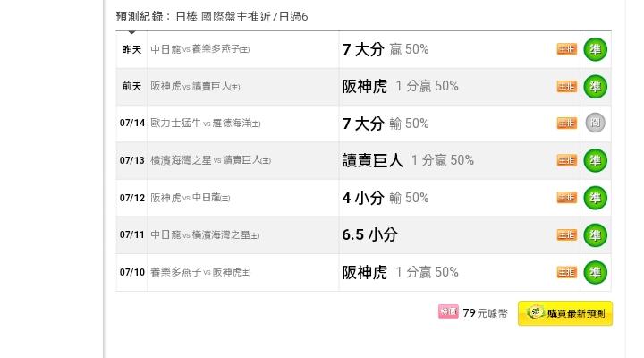This screenshot has height=358, width=644.
Task: Open 阪神虎 vs 讀賣巨人 matchup
Action: coord(195,86)
